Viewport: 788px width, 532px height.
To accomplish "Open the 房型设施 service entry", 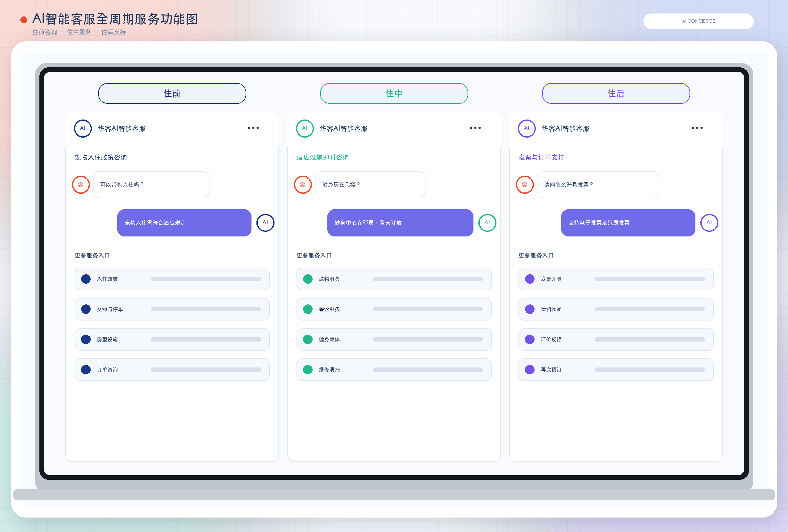I will click(x=172, y=340).
